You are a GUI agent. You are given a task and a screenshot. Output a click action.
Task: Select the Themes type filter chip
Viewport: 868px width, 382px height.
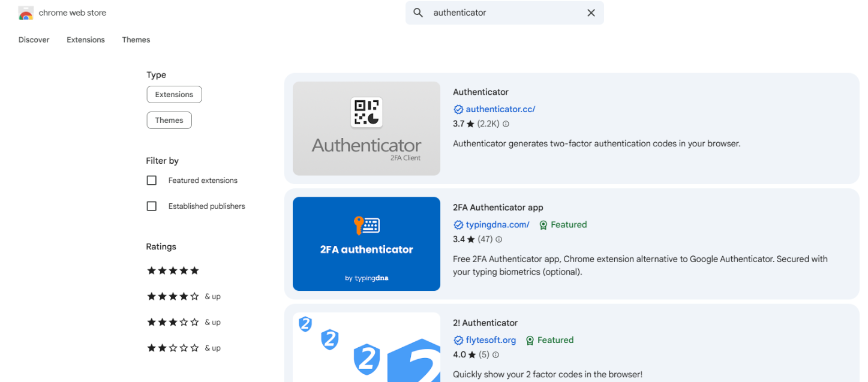coord(169,120)
